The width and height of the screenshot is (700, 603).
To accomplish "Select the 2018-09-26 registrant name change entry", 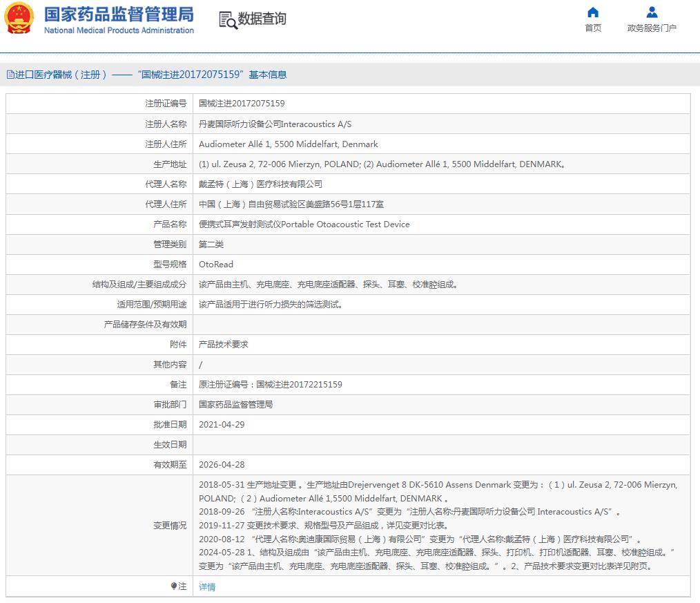I will point(410,512).
